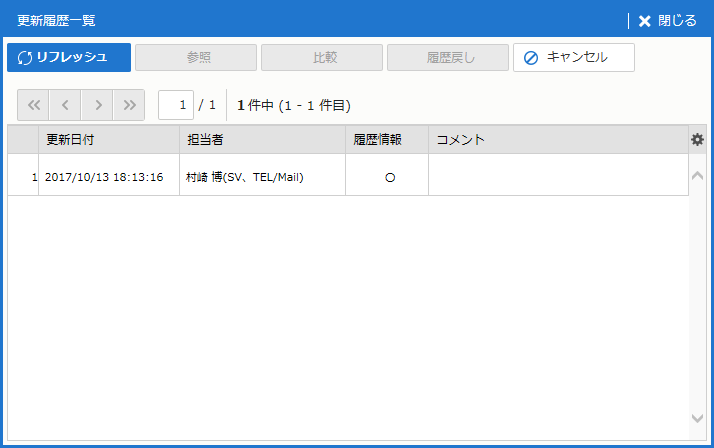
Task: Open the grid settings gear icon
Action: [x=697, y=140]
